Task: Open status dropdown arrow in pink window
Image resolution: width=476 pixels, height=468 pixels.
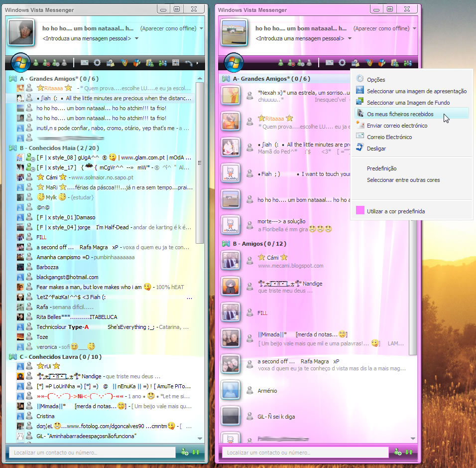Action: click(414, 28)
